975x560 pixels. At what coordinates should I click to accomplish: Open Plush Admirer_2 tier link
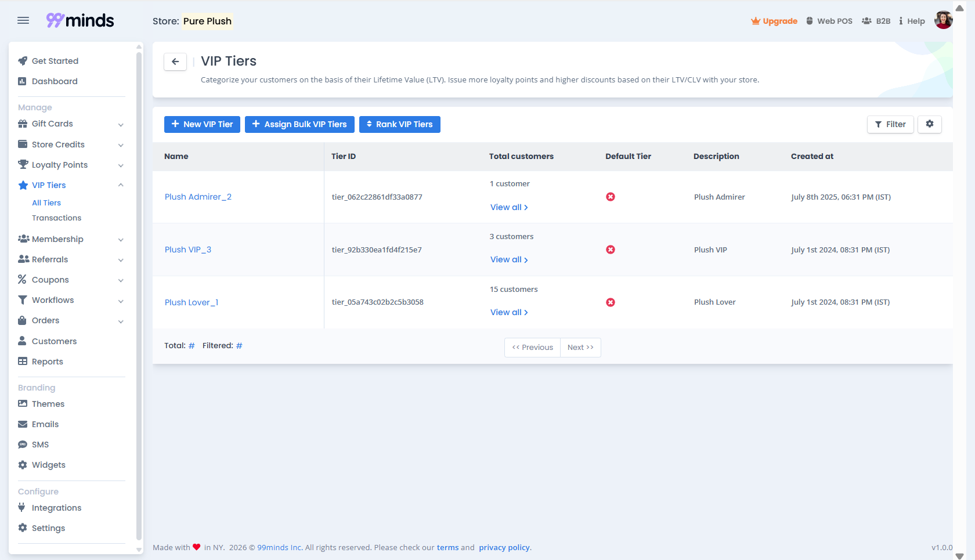point(198,197)
